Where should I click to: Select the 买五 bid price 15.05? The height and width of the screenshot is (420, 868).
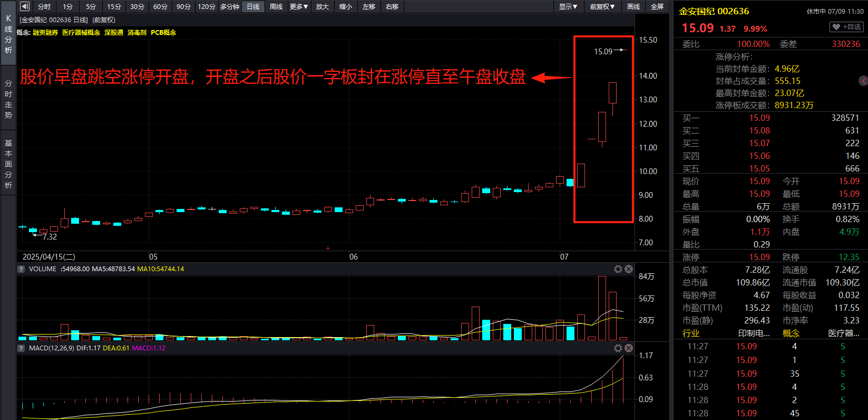coord(759,169)
